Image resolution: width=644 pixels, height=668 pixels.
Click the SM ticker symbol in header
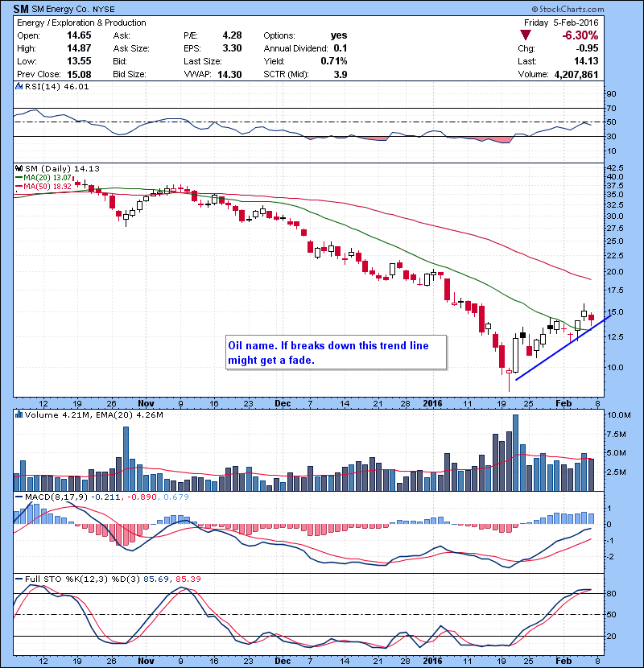pos(20,9)
